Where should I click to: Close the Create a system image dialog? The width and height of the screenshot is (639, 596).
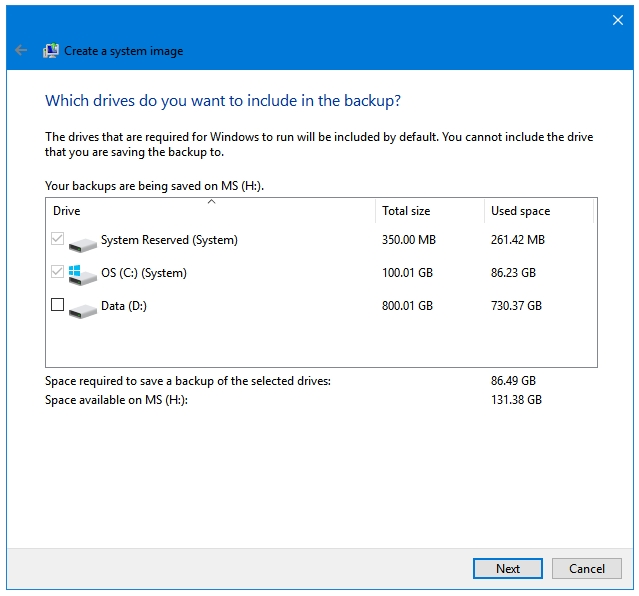pyautogui.click(x=618, y=20)
